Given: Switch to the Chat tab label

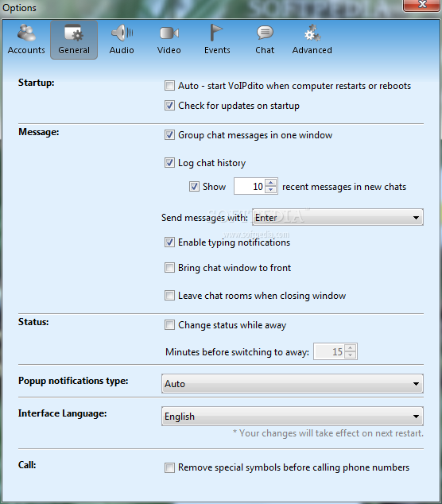Looking at the screenshot, I should [x=265, y=50].
